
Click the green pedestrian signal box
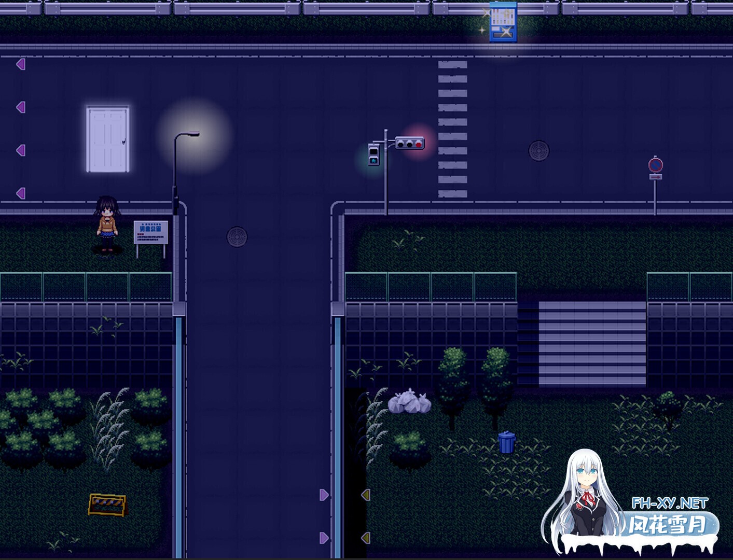pyautogui.click(x=374, y=155)
